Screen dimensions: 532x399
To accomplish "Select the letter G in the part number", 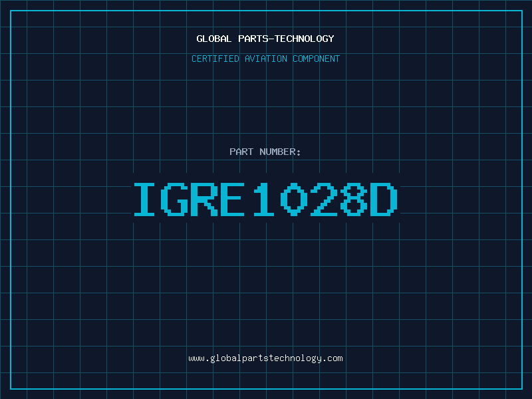I will click(x=174, y=199).
